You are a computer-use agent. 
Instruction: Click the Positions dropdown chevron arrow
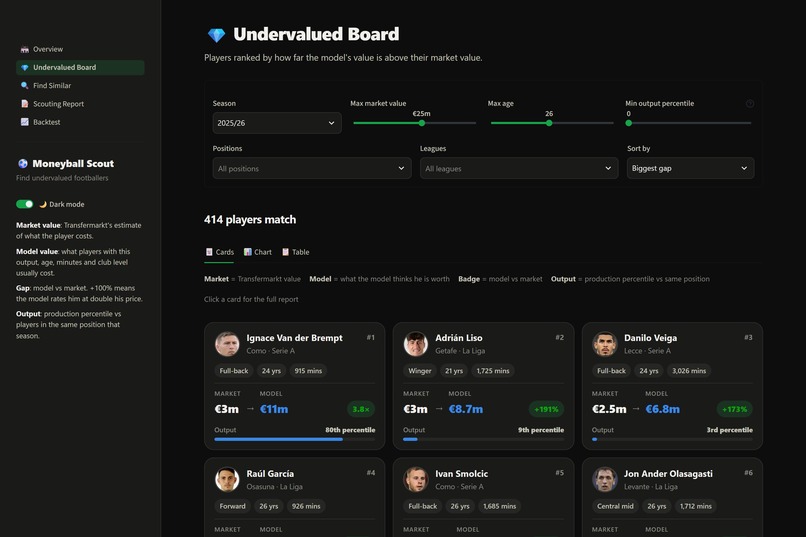pyautogui.click(x=401, y=169)
